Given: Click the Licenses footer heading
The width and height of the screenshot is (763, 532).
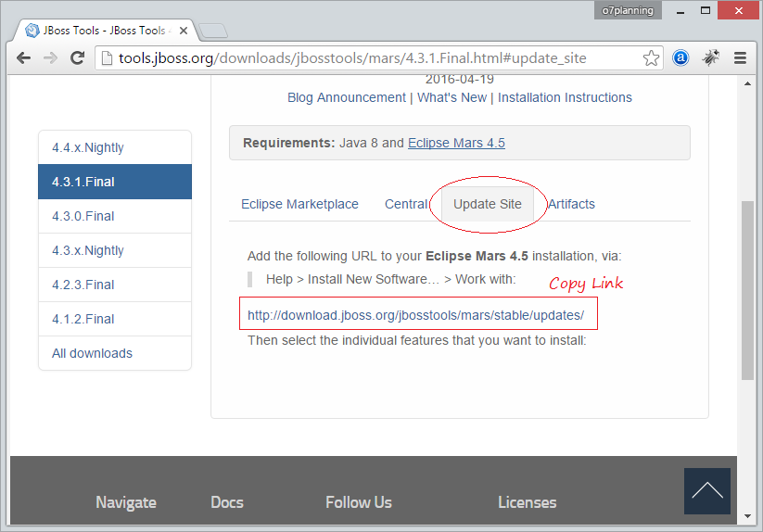Looking at the screenshot, I should click(527, 502).
